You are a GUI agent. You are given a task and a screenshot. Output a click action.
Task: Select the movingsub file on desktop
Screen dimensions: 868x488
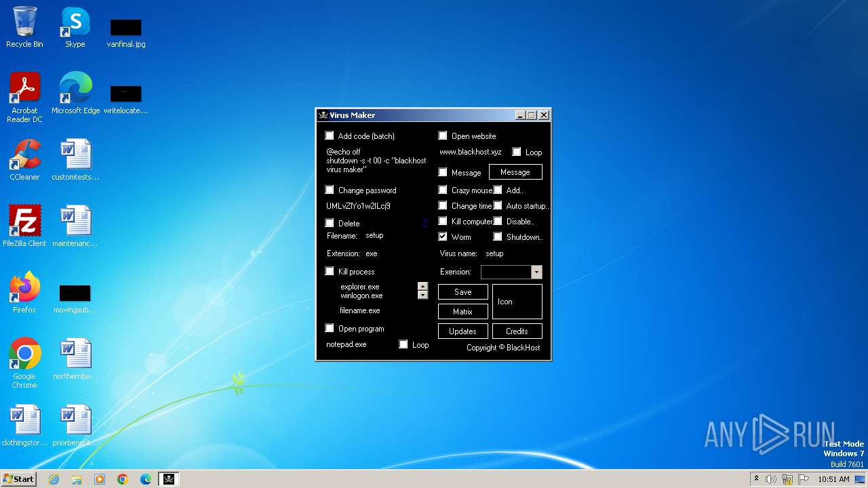click(75, 298)
